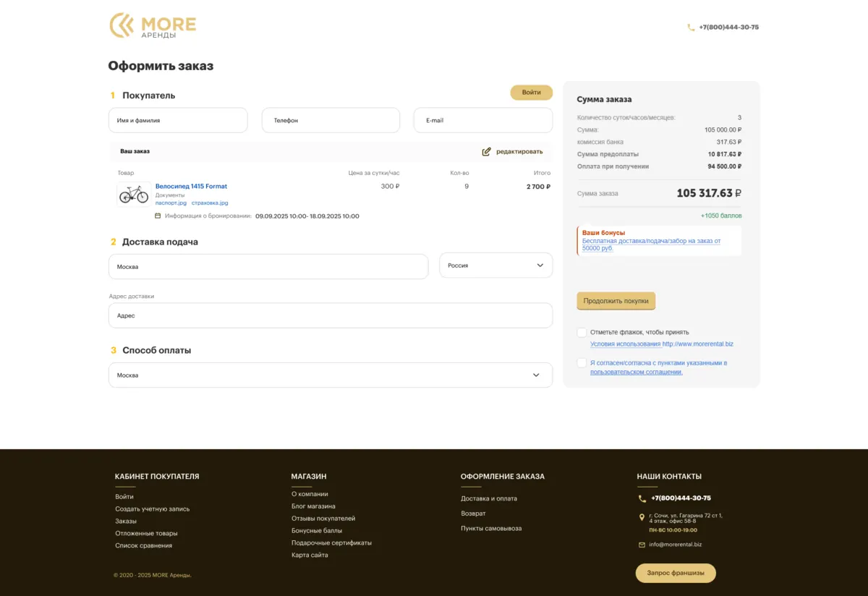
Task: Open Отложенные товары footer link
Action: [x=146, y=534]
